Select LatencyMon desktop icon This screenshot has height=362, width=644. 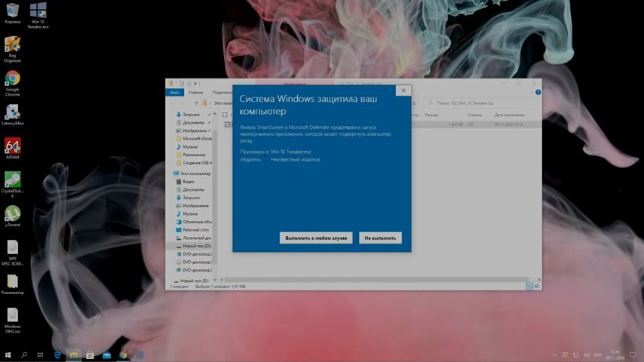tap(12, 115)
